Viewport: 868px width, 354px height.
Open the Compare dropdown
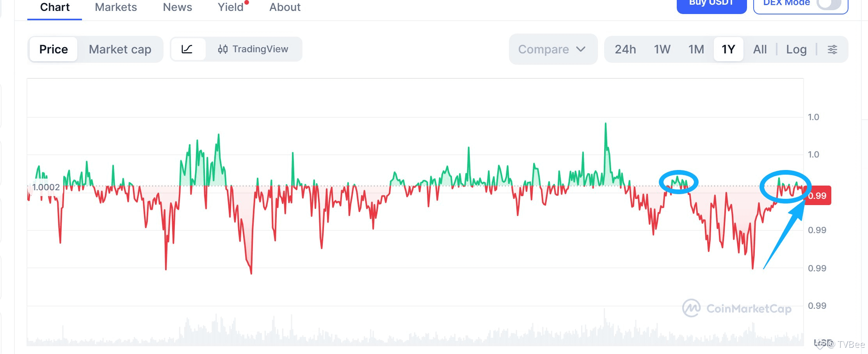(x=543, y=50)
